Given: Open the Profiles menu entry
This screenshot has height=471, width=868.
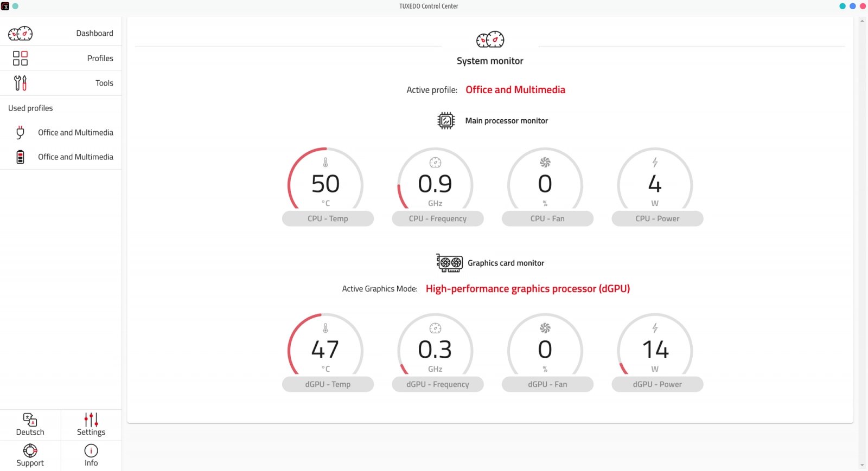Looking at the screenshot, I should click(61, 58).
